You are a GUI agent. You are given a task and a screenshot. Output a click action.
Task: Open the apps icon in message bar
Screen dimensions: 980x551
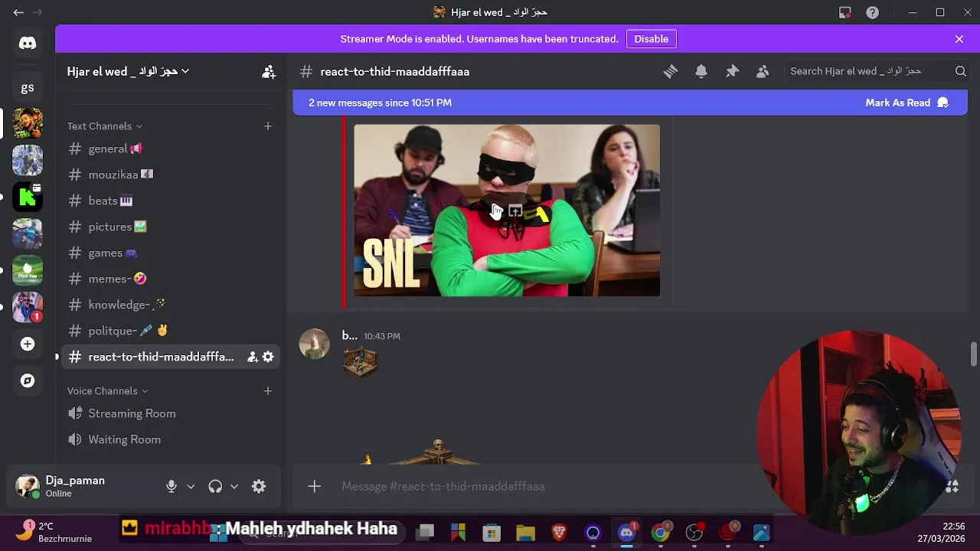pyautogui.click(x=952, y=487)
